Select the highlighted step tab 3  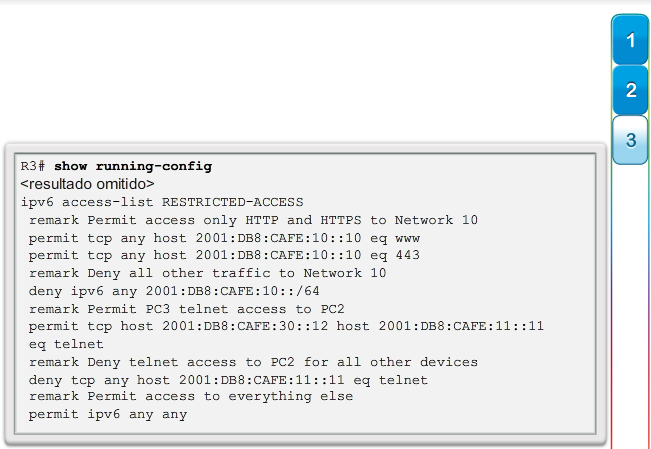click(x=630, y=141)
